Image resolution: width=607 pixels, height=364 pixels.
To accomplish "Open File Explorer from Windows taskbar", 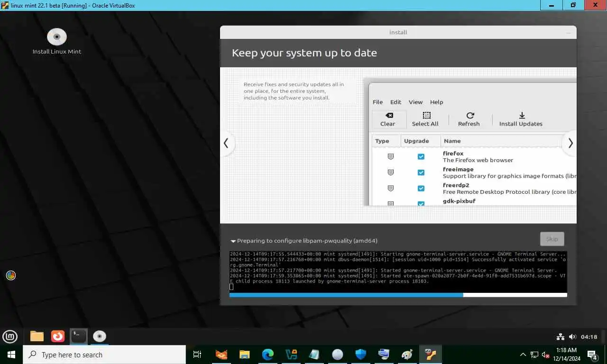I will pos(245,355).
